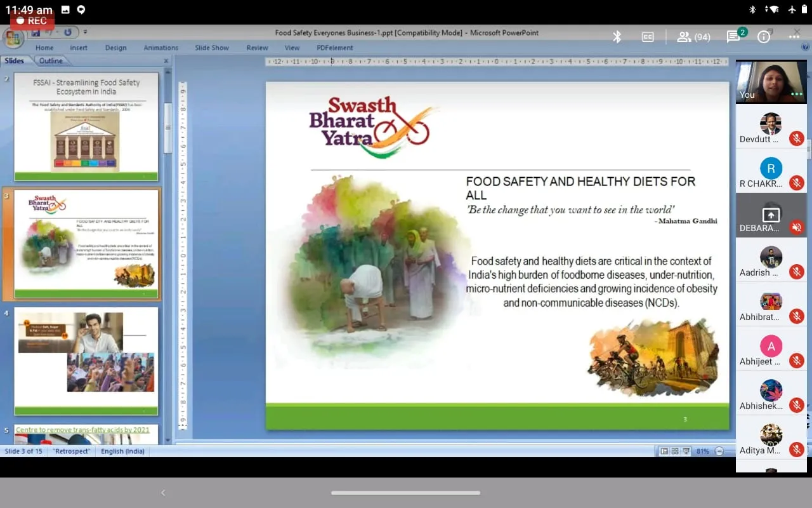This screenshot has width=812, height=508.
Task: Select slide 5 trans-fatty acids thumbnail
Action: pos(86,434)
